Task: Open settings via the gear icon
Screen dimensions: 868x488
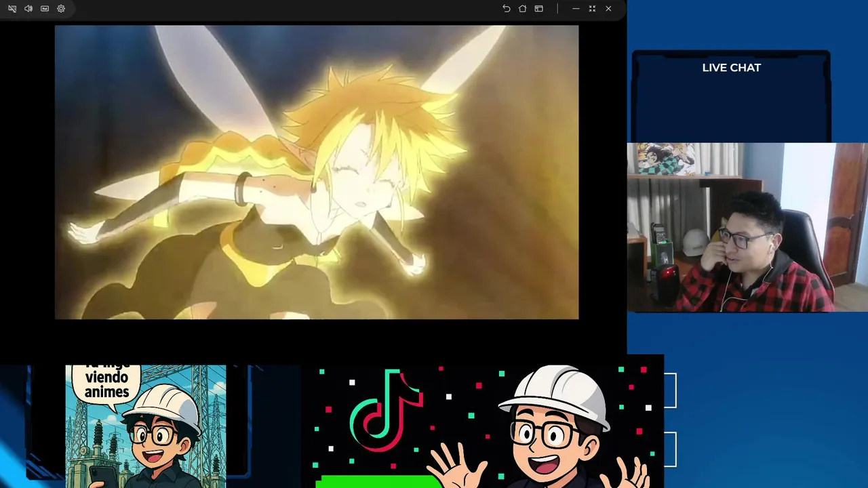Action: tap(61, 9)
